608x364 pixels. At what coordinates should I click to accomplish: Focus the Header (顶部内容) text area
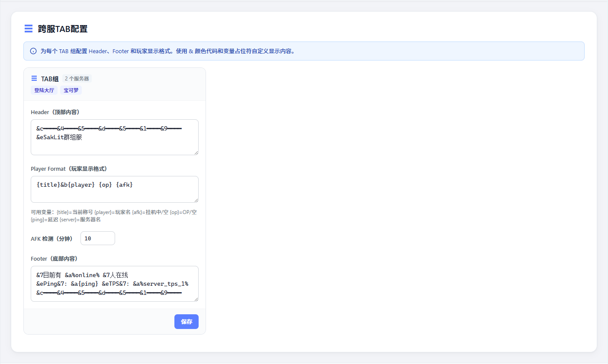(115, 137)
